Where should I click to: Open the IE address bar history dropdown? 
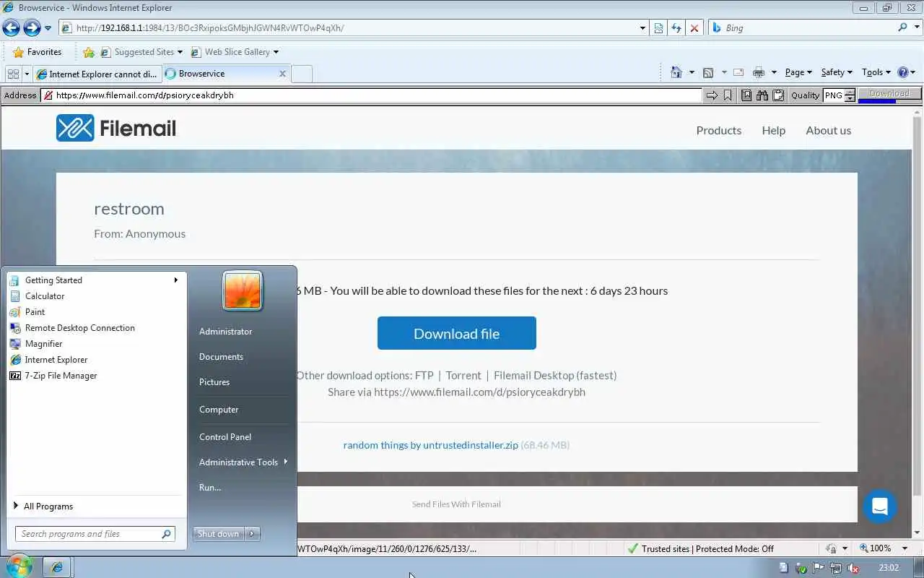pos(642,28)
